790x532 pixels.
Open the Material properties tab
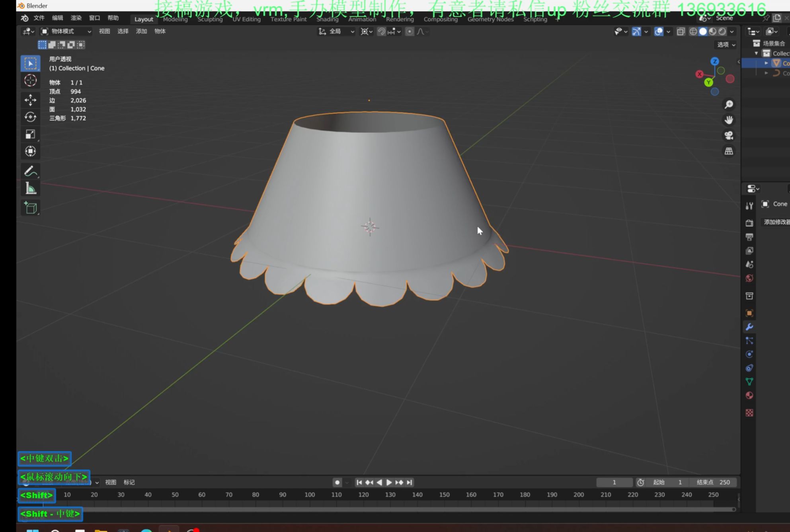(x=749, y=395)
